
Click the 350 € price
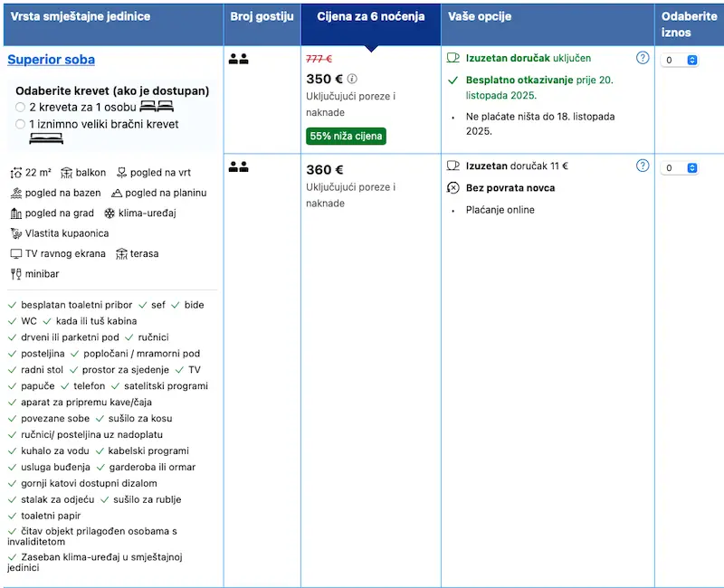(324, 79)
